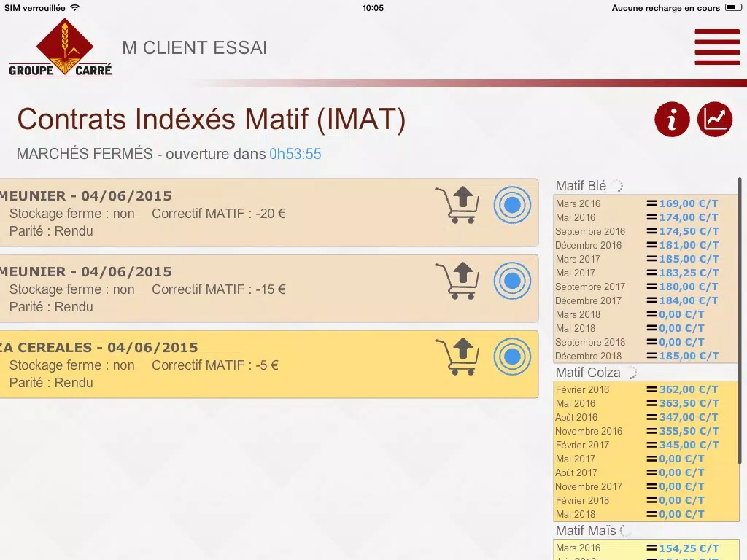Tap Blé Décembre 2016 price 181,00 €/T
This screenshot has height=560, width=747.
(x=689, y=245)
